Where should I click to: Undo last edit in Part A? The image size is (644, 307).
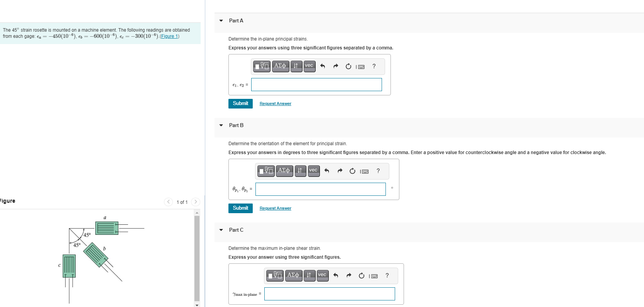tap(323, 66)
